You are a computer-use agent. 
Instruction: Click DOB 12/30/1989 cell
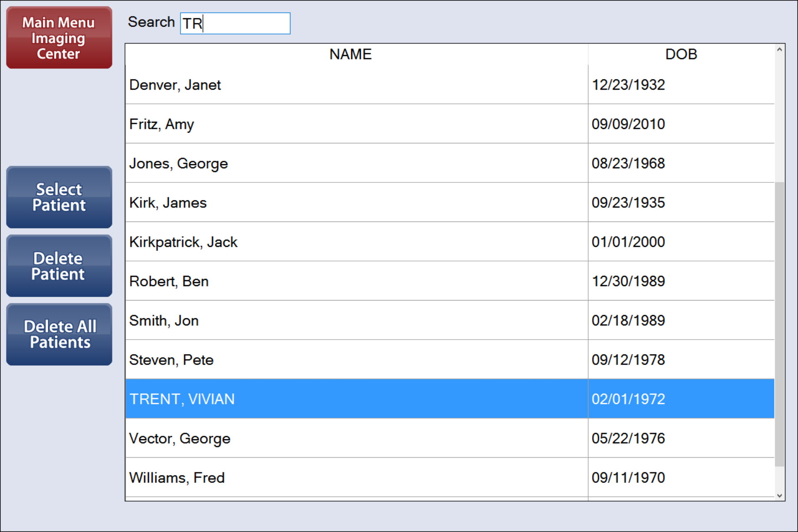coord(681,281)
